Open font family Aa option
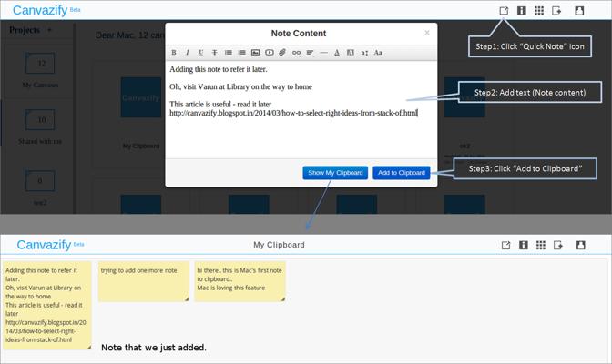This screenshot has width=612, height=364. [378, 52]
